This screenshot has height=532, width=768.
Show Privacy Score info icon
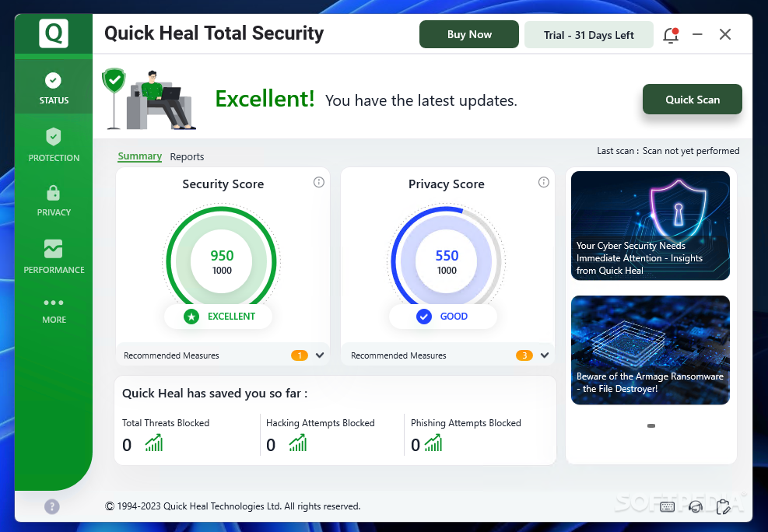pyautogui.click(x=544, y=182)
